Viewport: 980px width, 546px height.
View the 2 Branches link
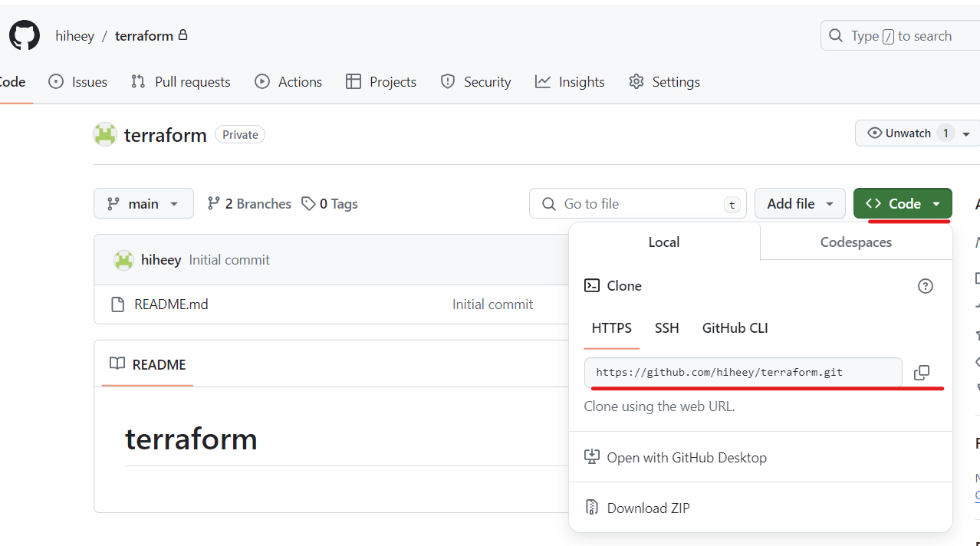[249, 204]
